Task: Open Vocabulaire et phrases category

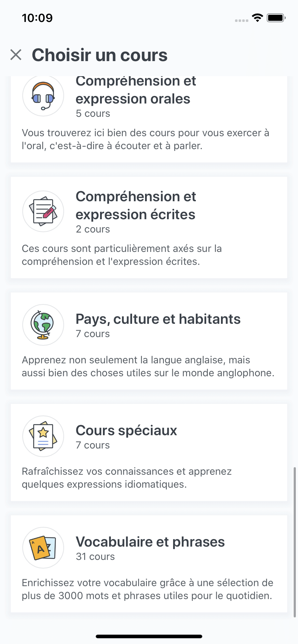Action: 149,564
